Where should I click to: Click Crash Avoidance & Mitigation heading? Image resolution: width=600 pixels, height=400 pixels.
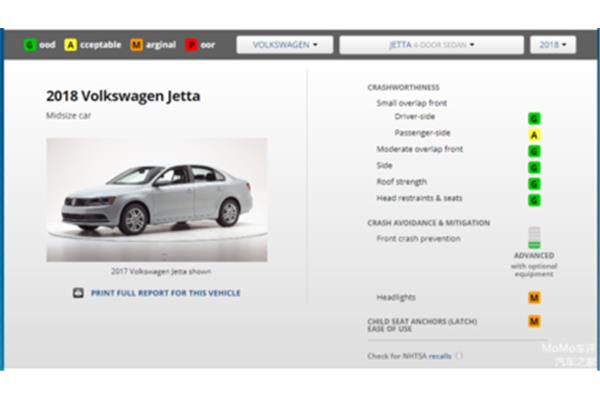pos(429,223)
